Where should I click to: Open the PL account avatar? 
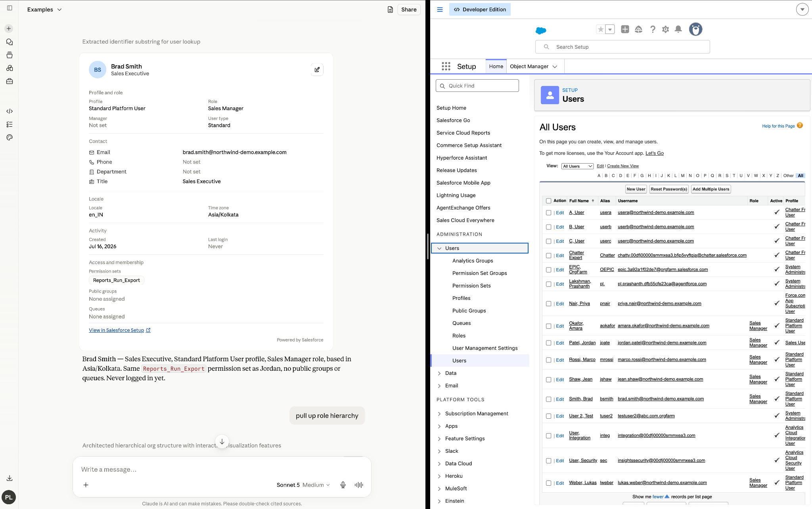pos(9,497)
